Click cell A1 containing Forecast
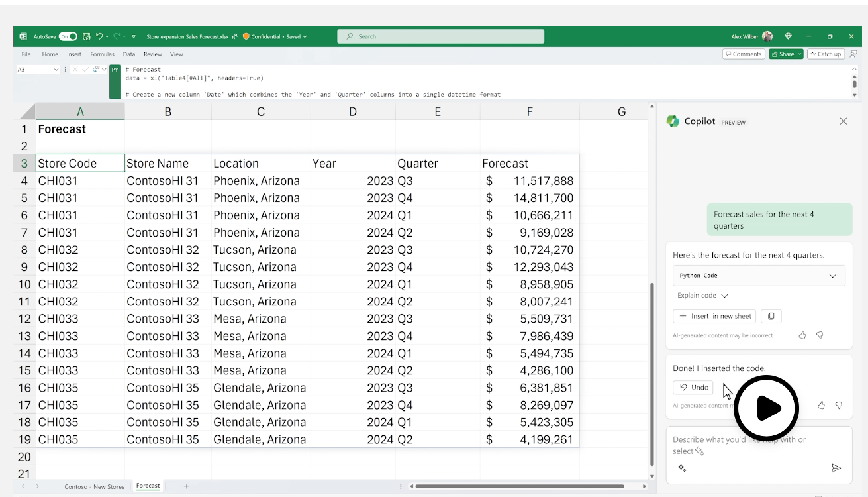This screenshot has height=497, width=868. click(x=80, y=129)
